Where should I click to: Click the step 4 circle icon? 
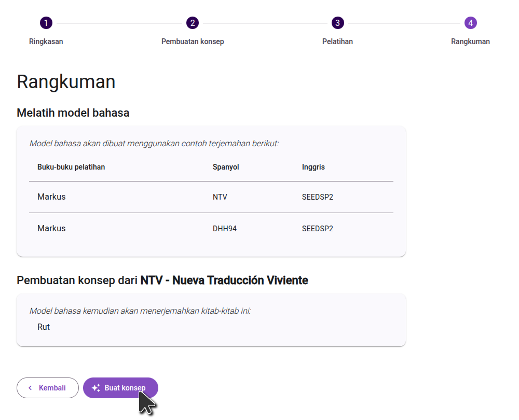[470, 23]
